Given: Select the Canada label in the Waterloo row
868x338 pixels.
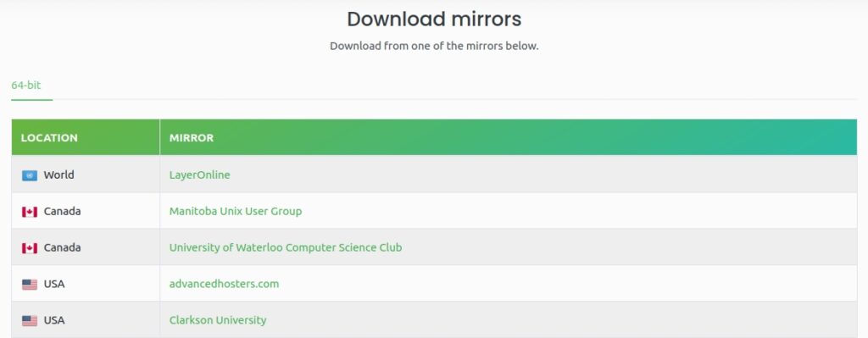Looking at the screenshot, I should 62,247.
